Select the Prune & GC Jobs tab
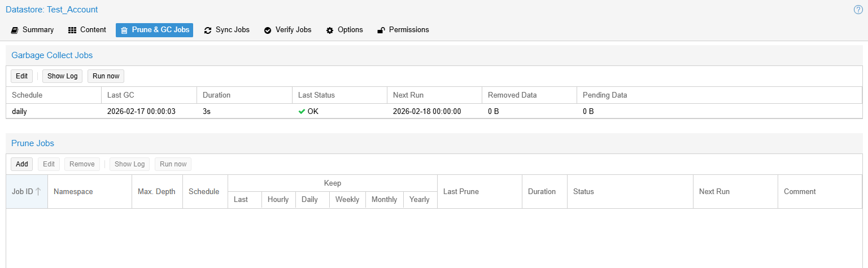Viewport: 868px width, 268px height. click(154, 30)
